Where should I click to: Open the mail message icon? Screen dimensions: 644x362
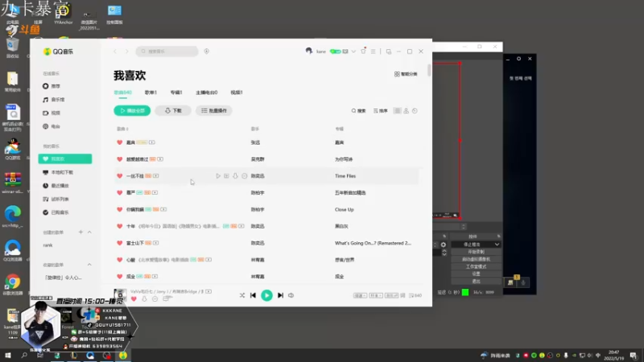[x=345, y=51]
